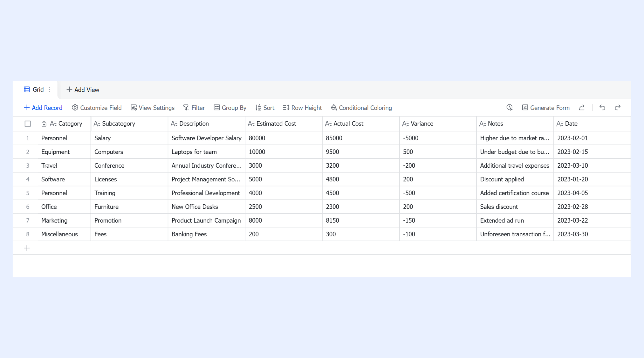Screen dimensions: 644x358
Task: Select the 'Furniture' subcategory cell
Action: (129, 207)
